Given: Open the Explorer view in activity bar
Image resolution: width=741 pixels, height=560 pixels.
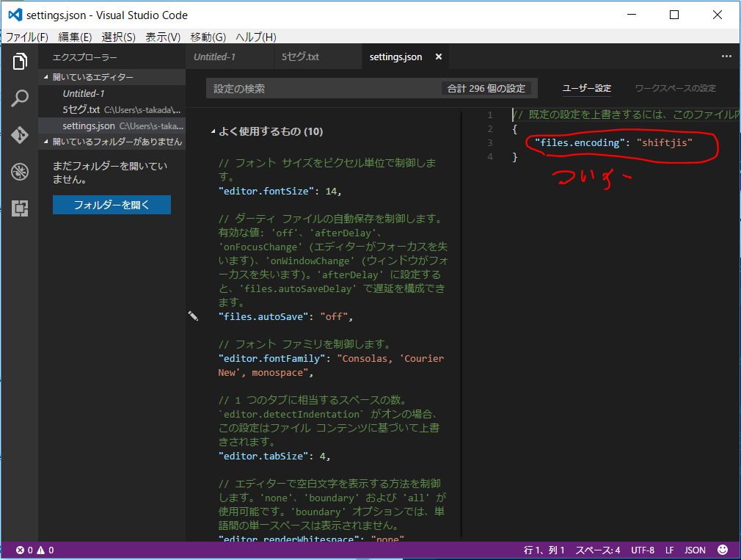Looking at the screenshot, I should click(20, 62).
